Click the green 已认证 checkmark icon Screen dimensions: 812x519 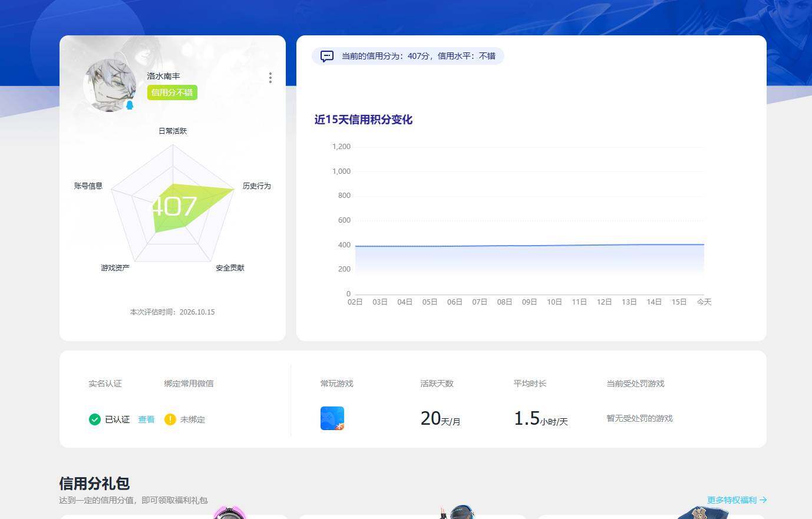(x=95, y=419)
